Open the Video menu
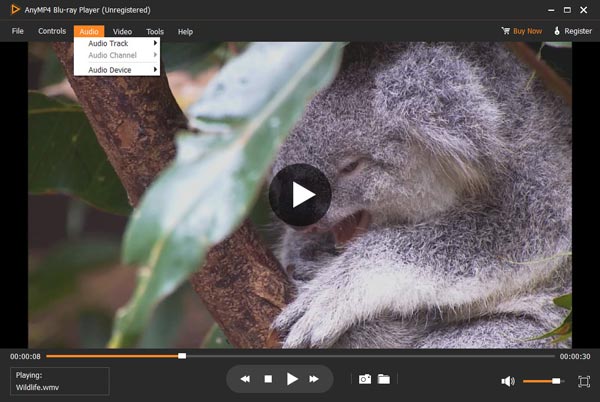The height and width of the screenshot is (402, 600). 122,31
